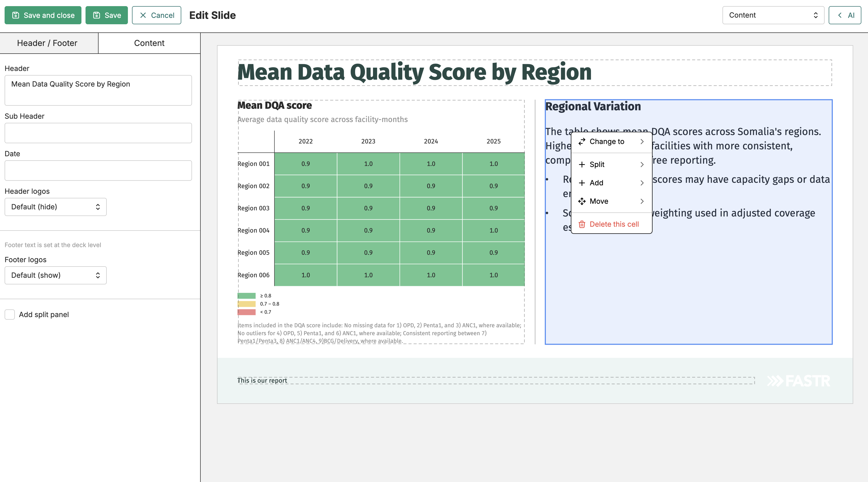Click the disk icon on the Save button
The image size is (868, 482).
pos(96,15)
